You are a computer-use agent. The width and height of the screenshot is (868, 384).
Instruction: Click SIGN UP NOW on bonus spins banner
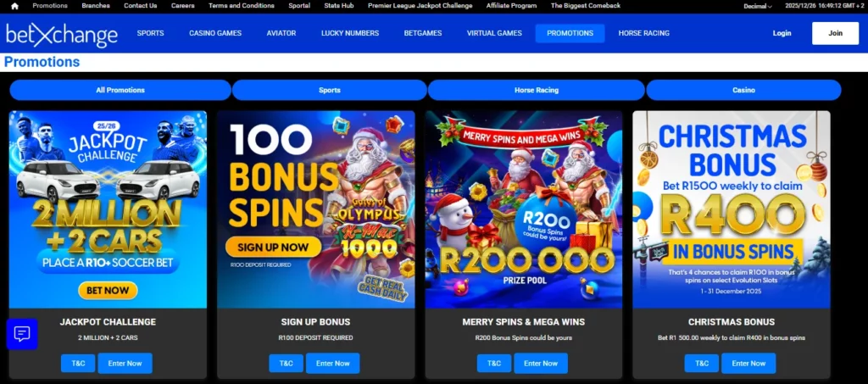tap(274, 248)
